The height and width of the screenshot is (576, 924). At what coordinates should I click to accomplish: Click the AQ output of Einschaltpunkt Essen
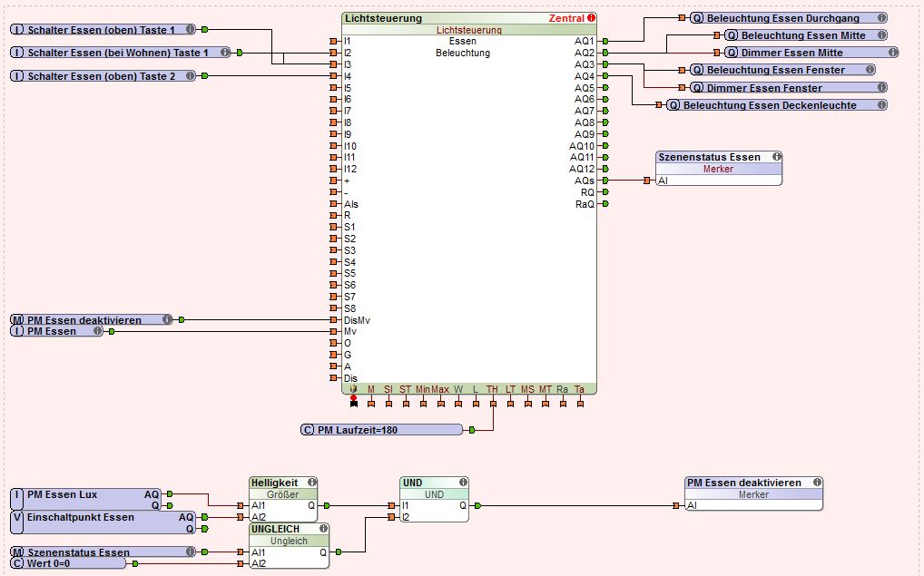pos(204,517)
